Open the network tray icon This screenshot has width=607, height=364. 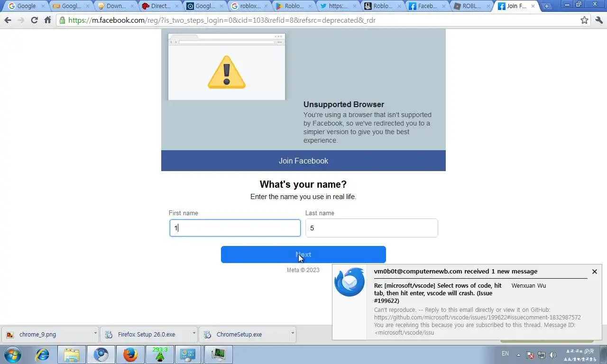click(x=541, y=355)
